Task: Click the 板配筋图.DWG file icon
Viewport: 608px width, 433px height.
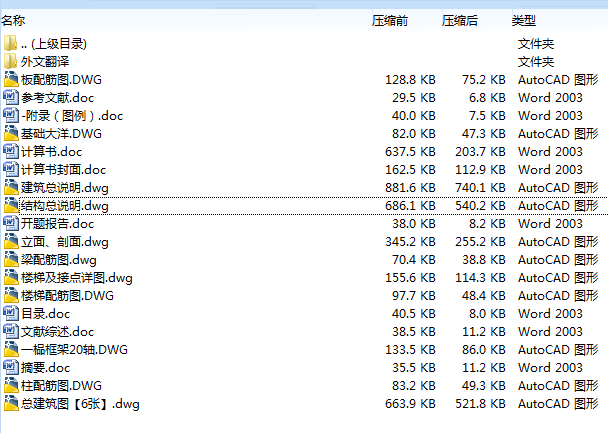Action: click(x=11, y=79)
